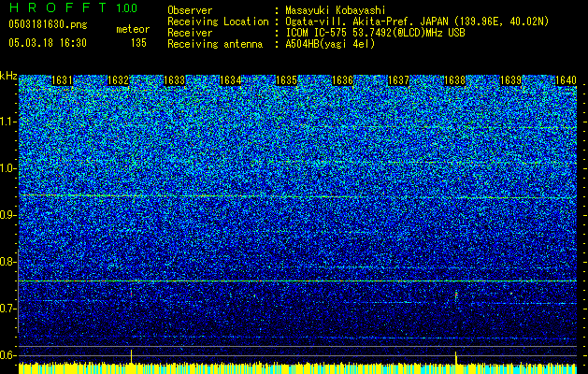Click the meteor echo spike below 1632
The height and width of the screenshot is (374, 588).
point(131,356)
